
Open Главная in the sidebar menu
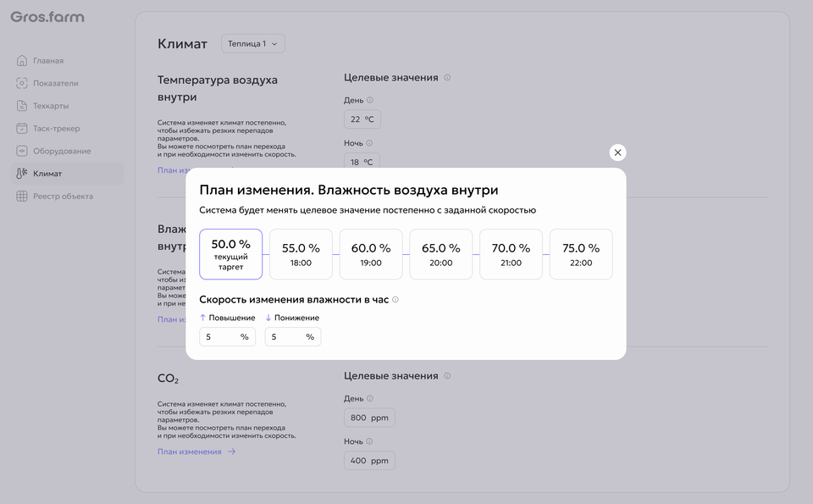(x=67, y=61)
